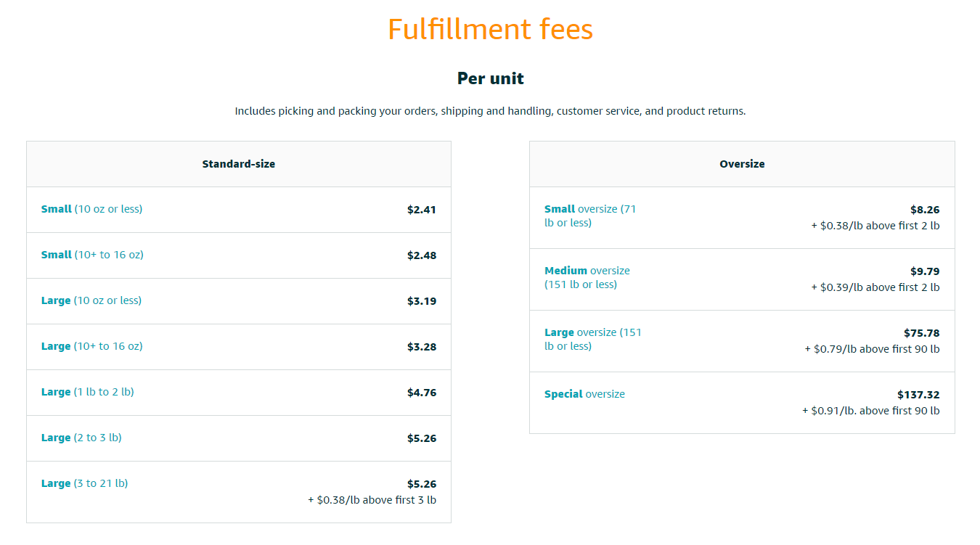Open the Small (10 oz or less) link

pyautogui.click(x=91, y=209)
